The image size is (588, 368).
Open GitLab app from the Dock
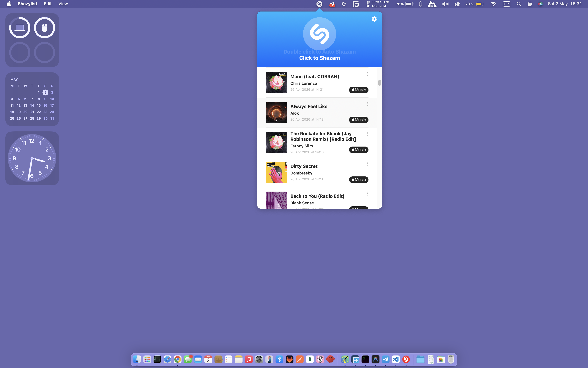[290, 359]
